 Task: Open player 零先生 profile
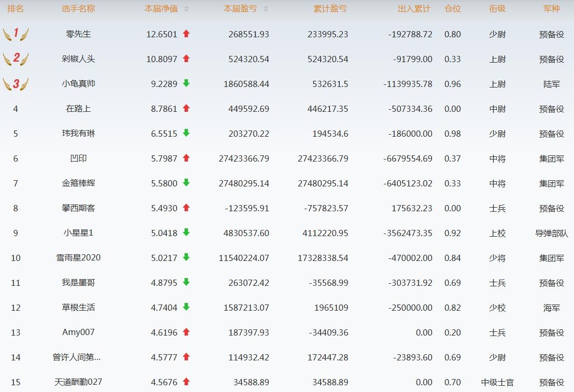(78, 34)
